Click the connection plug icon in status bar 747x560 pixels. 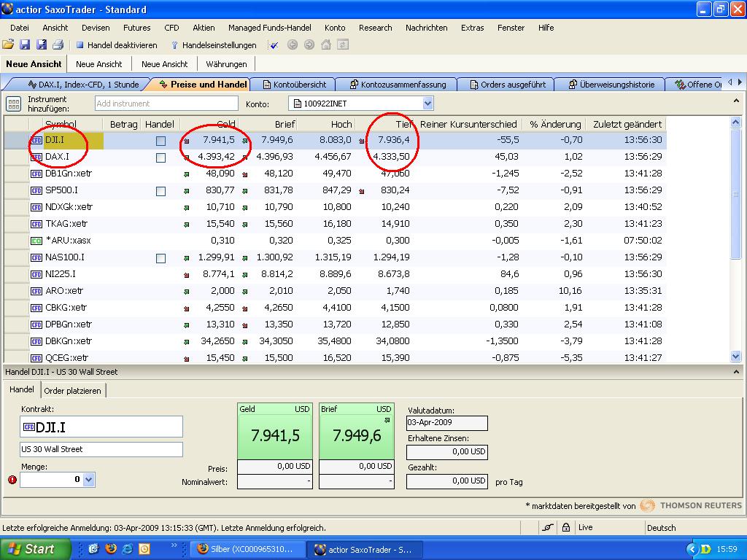tap(548, 527)
